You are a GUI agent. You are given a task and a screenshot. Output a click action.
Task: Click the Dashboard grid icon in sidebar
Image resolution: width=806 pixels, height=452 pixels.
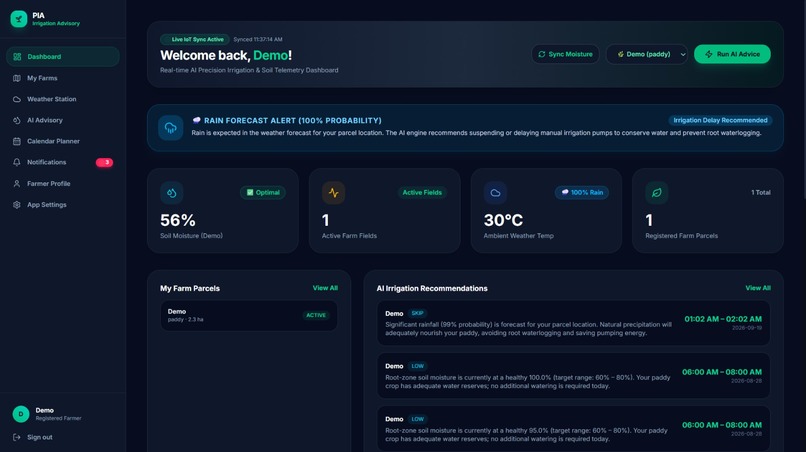[x=17, y=57]
